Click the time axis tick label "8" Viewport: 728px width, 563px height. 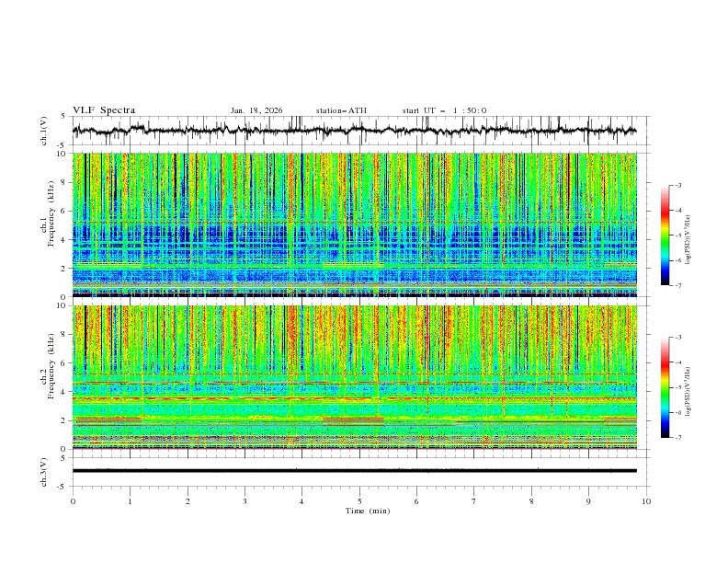[x=531, y=501]
